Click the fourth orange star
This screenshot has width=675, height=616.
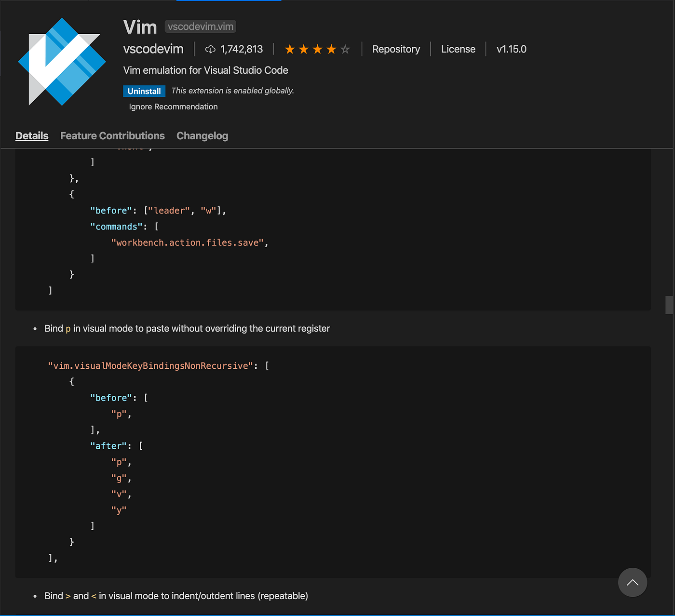tap(331, 49)
